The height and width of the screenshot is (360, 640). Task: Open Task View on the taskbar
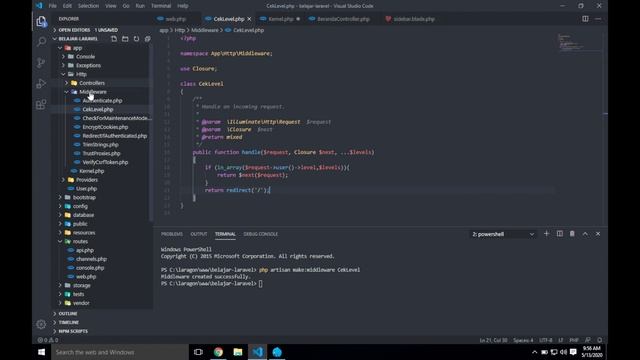point(198,352)
